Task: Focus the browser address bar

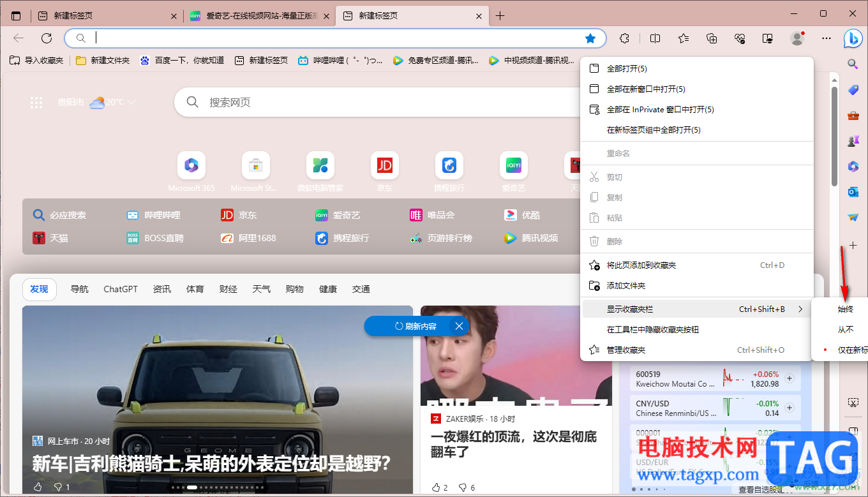Action: point(336,38)
